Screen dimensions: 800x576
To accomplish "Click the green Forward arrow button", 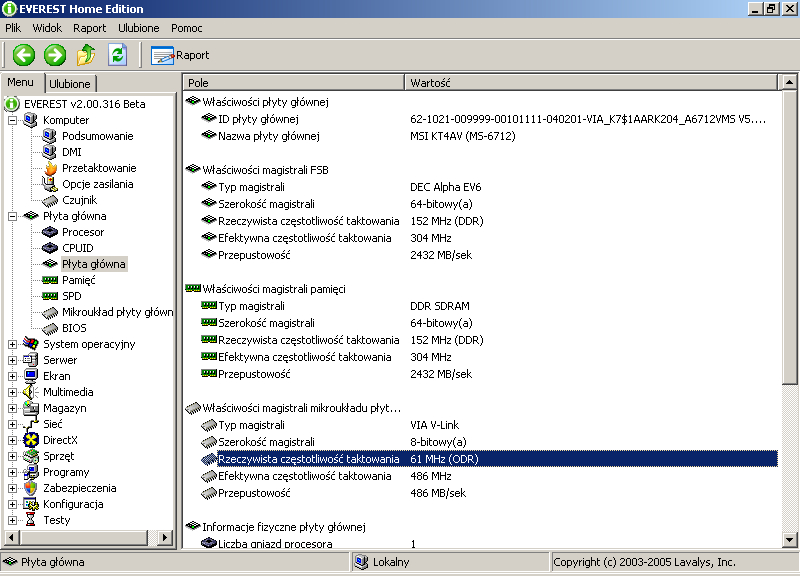I will coord(55,55).
